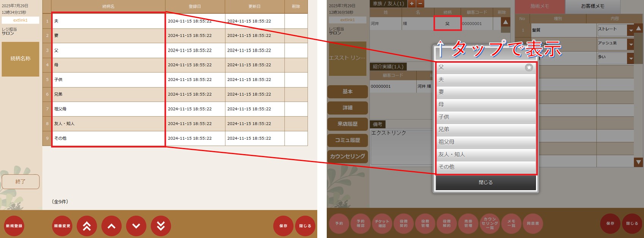Switch to the 施術メモ tab
Screen dimensions: 644x238
(540, 6)
